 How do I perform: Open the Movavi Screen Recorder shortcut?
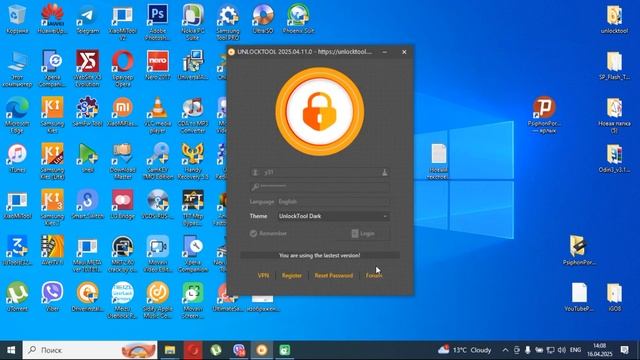pos(193,300)
